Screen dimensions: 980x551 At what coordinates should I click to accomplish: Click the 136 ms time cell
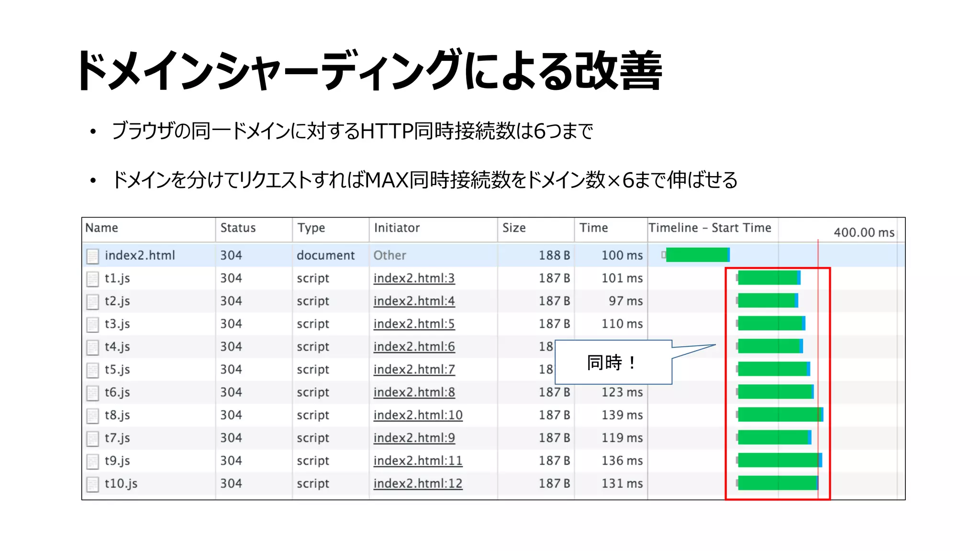[x=622, y=461]
